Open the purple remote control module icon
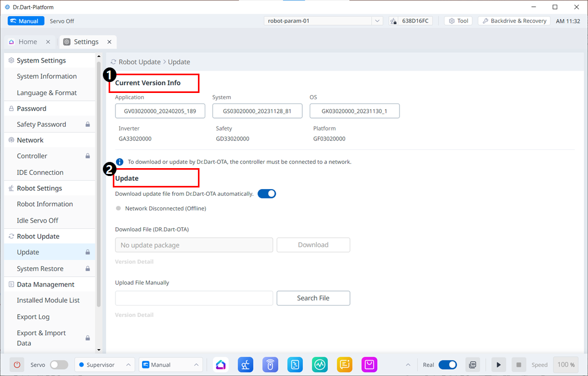 coord(270,365)
